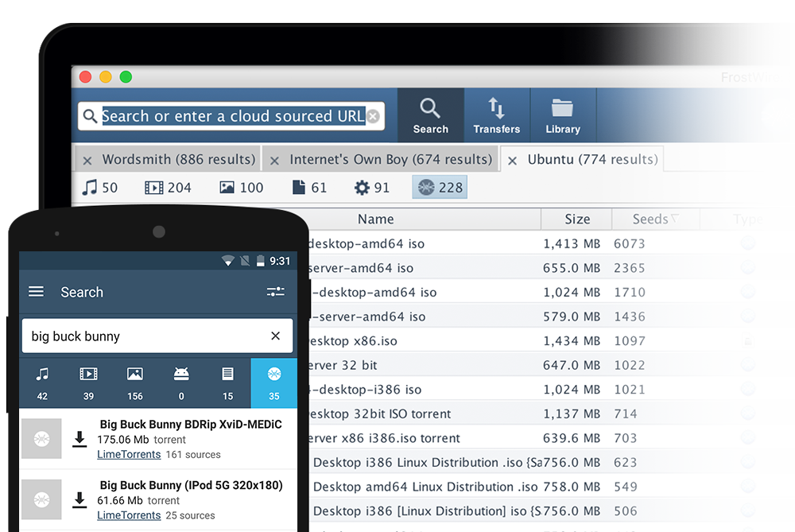Open the Big Buck Bunny (IPod 5G 320x180) title
The height and width of the screenshot is (532, 795).
[191, 485]
